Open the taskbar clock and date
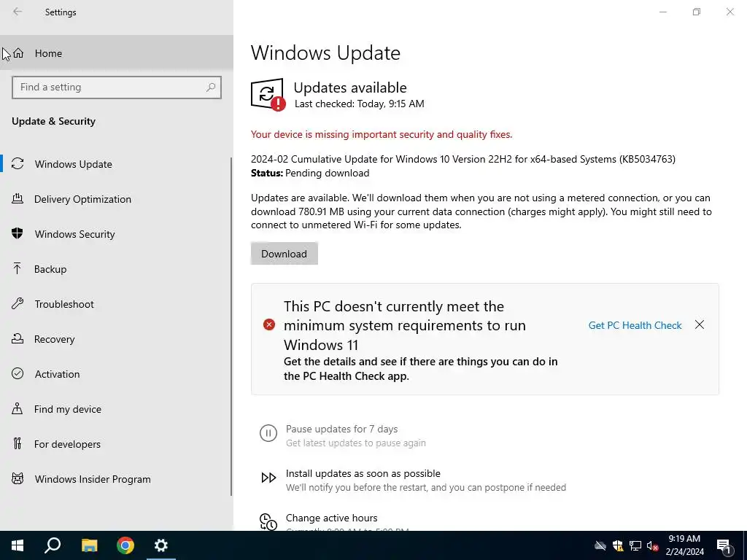This screenshot has width=747, height=560. (684, 545)
